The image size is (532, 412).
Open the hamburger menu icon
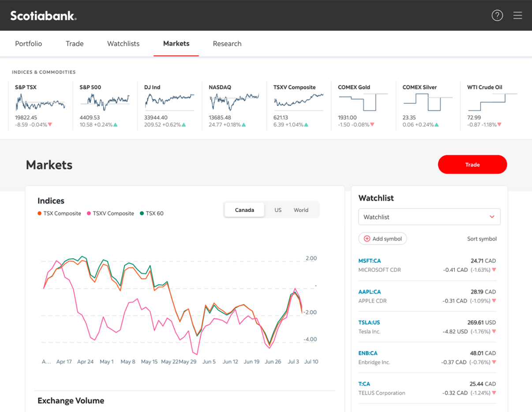[x=517, y=15]
